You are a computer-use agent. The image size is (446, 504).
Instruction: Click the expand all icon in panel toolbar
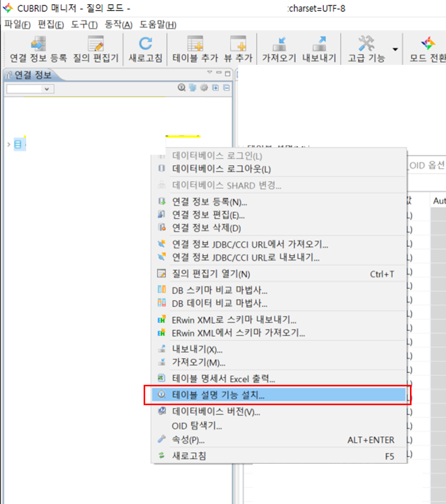[x=216, y=87]
